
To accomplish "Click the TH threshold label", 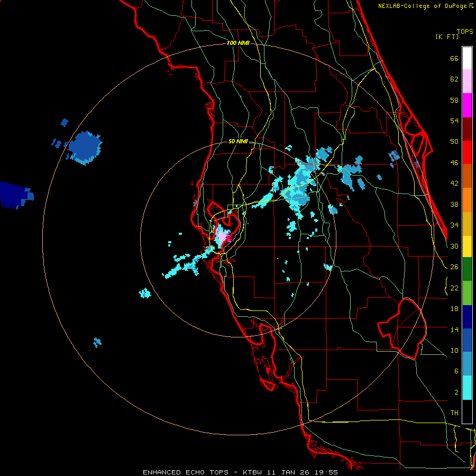I will pos(454,413).
